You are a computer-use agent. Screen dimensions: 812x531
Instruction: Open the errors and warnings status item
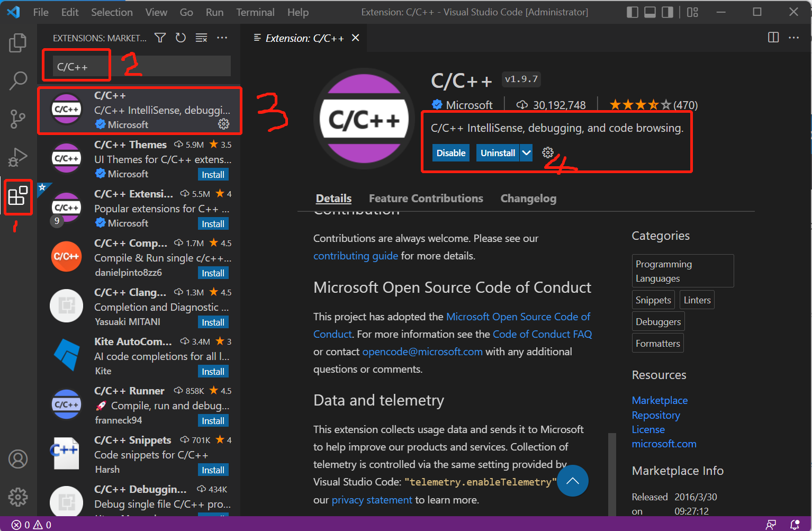point(32,525)
